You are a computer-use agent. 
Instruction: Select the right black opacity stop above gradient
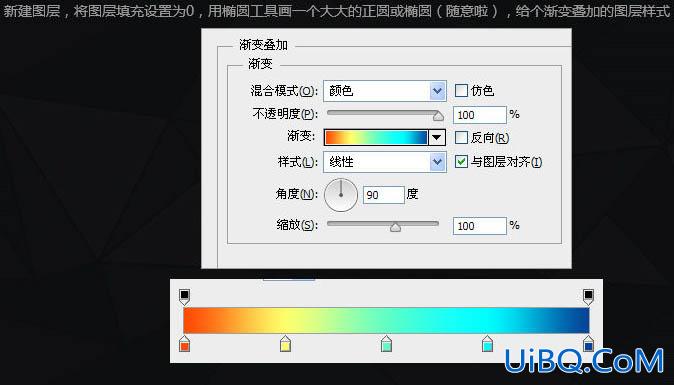point(588,296)
